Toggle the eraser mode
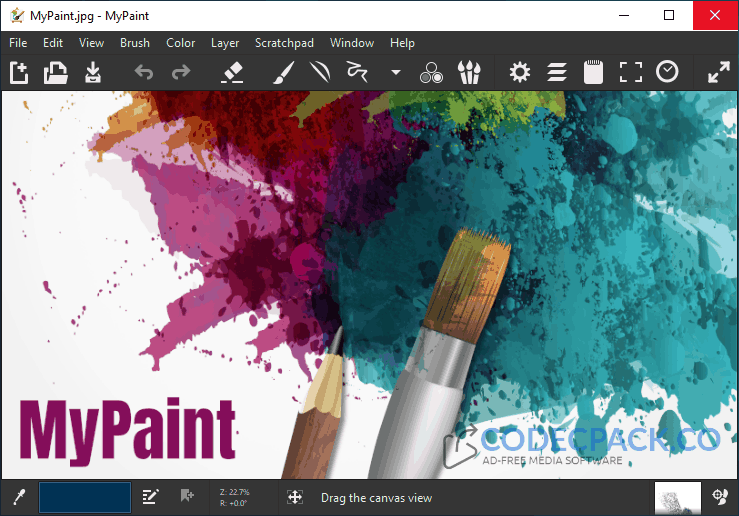The height and width of the screenshot is (516, 739). (232, 73)
